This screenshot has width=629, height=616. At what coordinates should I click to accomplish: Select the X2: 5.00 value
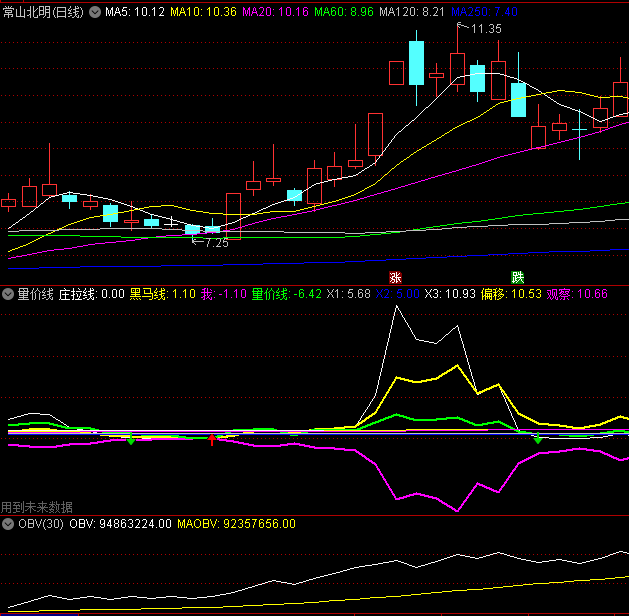tap(398, 294)
